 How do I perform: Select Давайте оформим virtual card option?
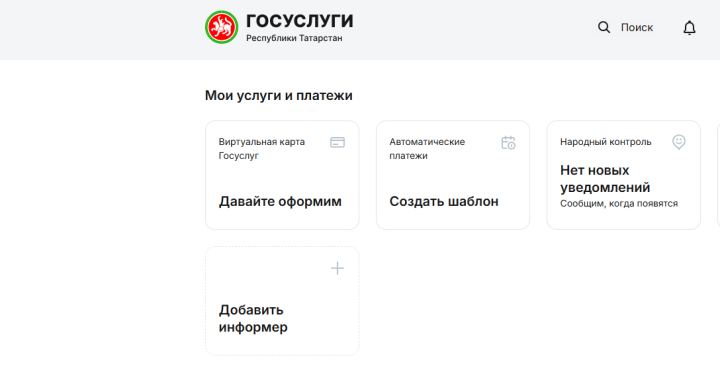point(280,201)
